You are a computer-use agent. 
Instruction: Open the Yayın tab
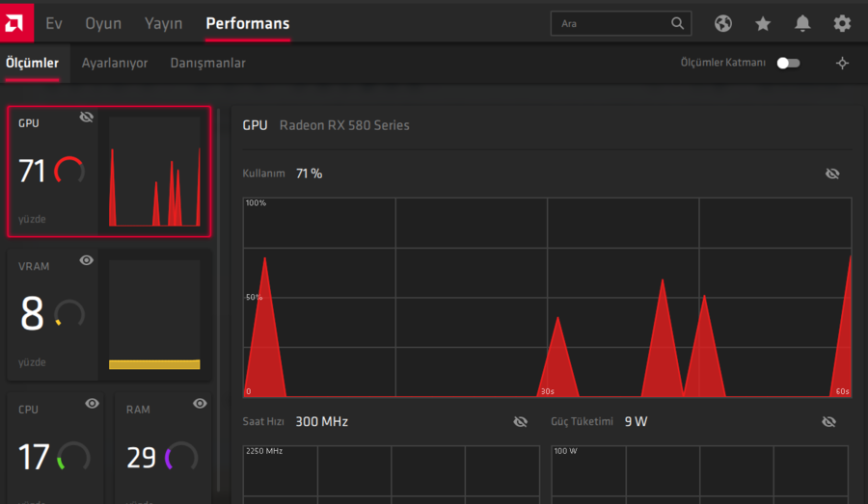(163, 23)
